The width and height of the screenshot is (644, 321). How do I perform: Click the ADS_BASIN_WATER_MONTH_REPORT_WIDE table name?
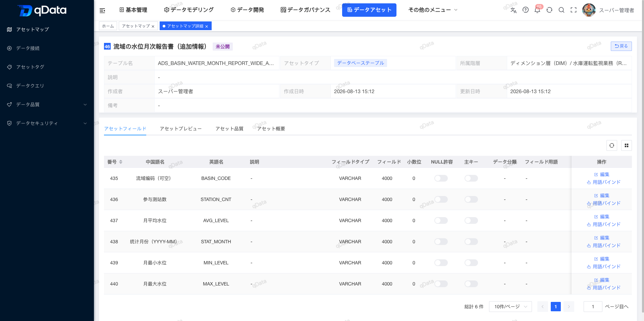coord(216,63)
